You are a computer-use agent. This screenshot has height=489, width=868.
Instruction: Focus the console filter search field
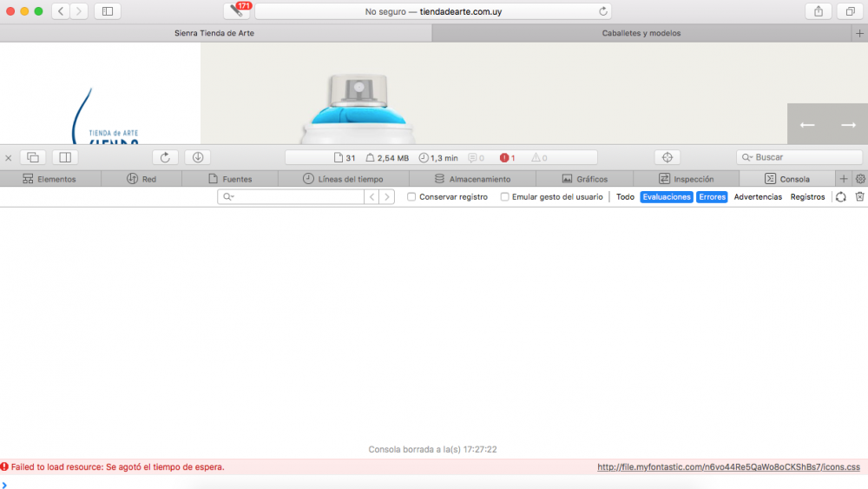(x=291, y=196)
